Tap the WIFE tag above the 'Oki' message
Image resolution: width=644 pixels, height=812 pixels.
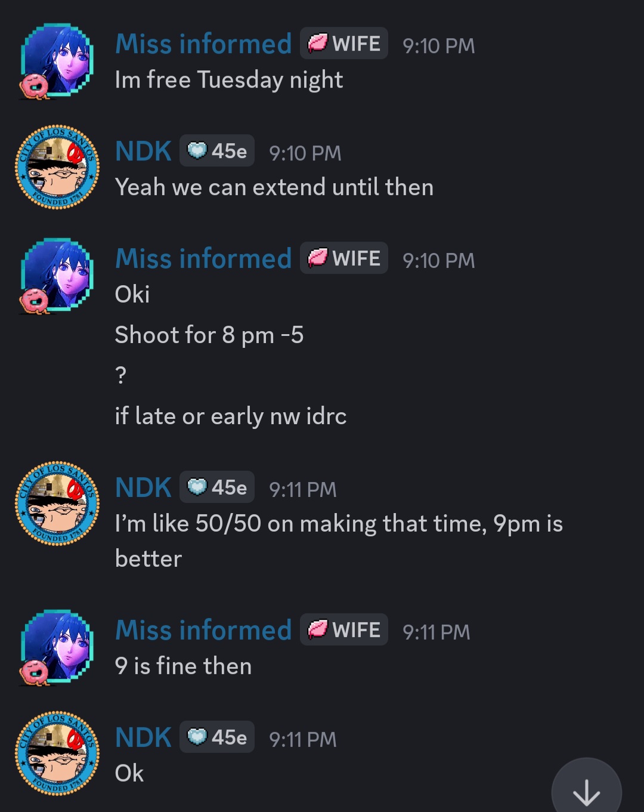[344, 258]
